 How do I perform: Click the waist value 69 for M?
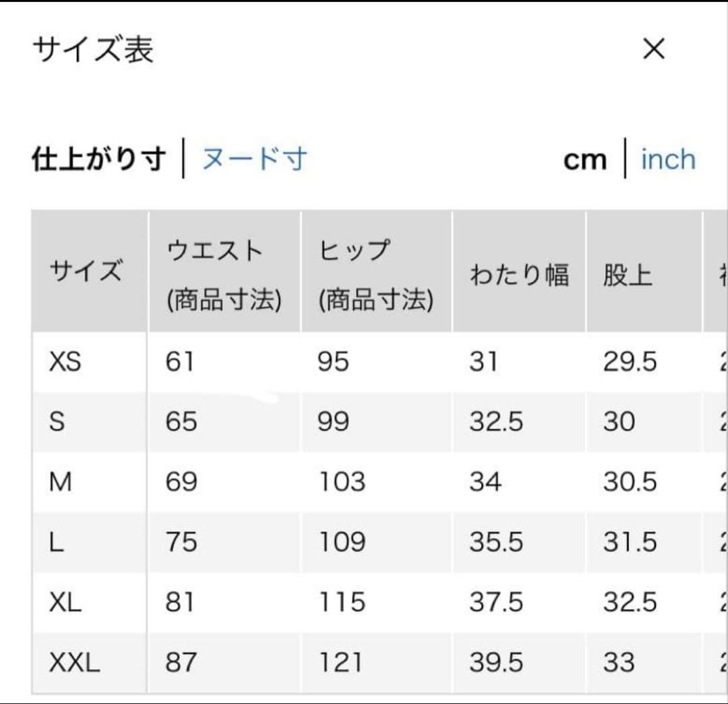[x=181, y=481]
